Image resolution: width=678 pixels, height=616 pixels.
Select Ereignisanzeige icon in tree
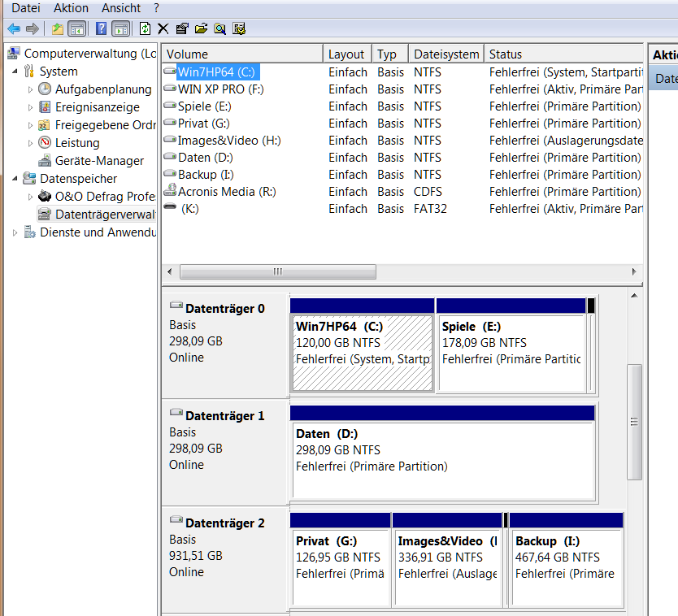[45, 106]
